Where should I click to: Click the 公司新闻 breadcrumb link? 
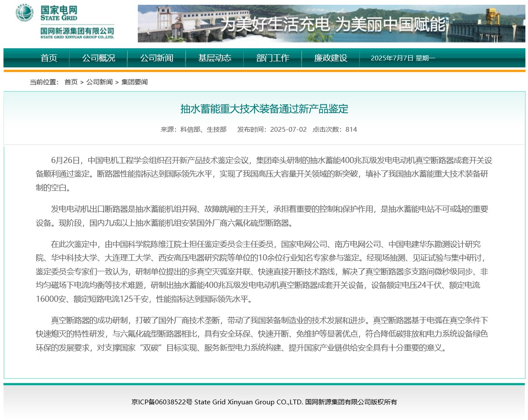pos(99,82)
